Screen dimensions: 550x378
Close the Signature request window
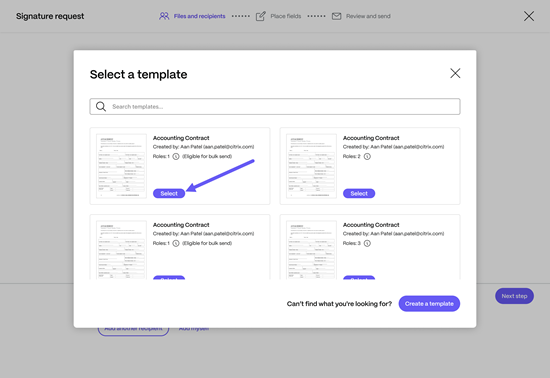(529, 16)
